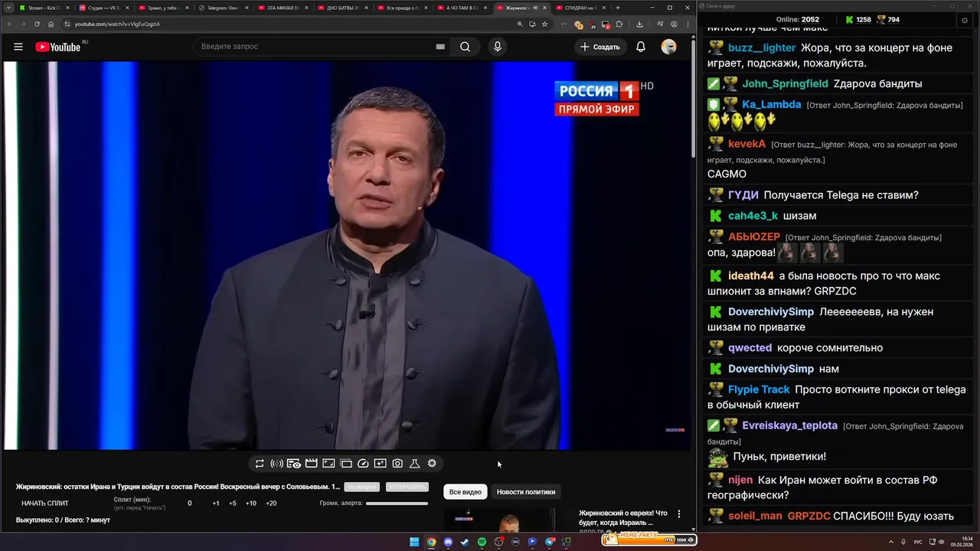Select the Новости политики chip

[526, 492]
